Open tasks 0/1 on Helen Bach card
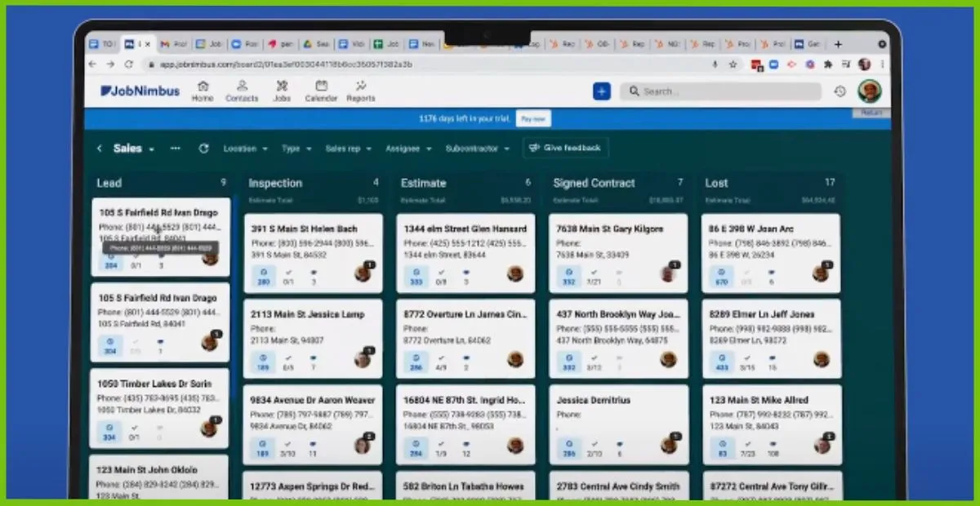 pos(287,277)
